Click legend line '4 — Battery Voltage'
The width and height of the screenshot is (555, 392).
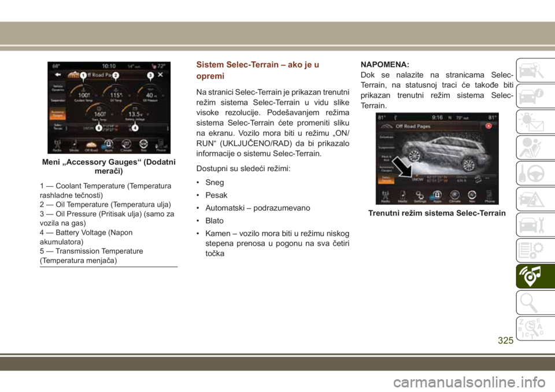click(x=86, y=237)
